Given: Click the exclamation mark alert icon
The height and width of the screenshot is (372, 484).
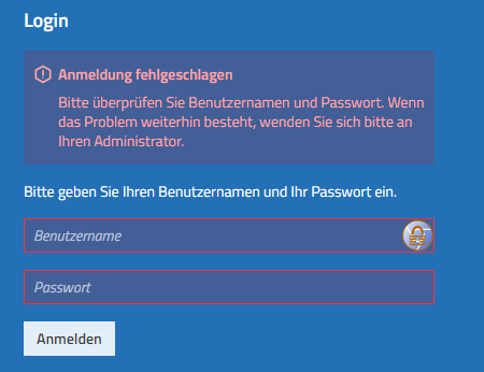Looking at the screenshot, I should pyautogui.click(x=43, y=74).
